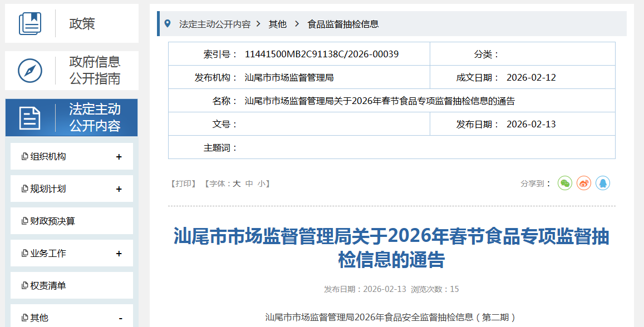The image size is (644, 327).
Task: Set font size to 大
Action: (237, 184)
